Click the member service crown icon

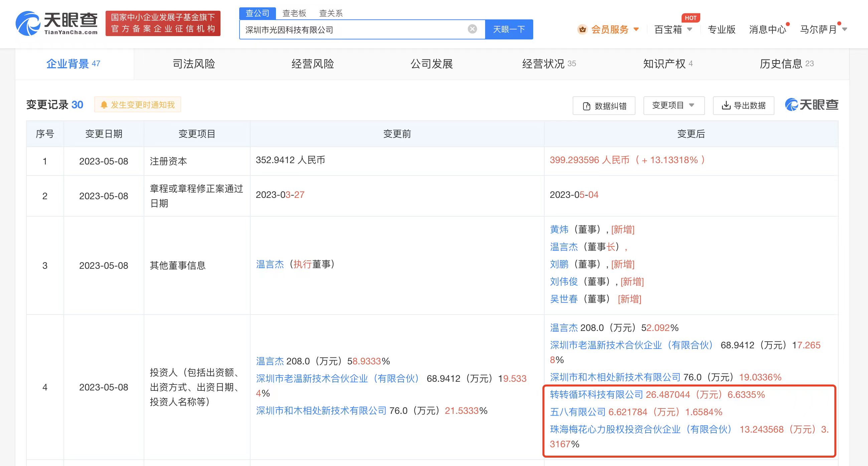582,30
